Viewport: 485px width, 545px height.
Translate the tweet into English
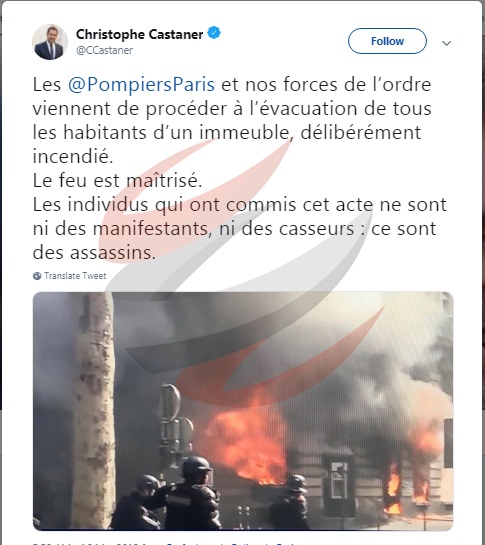coord(75,276)
